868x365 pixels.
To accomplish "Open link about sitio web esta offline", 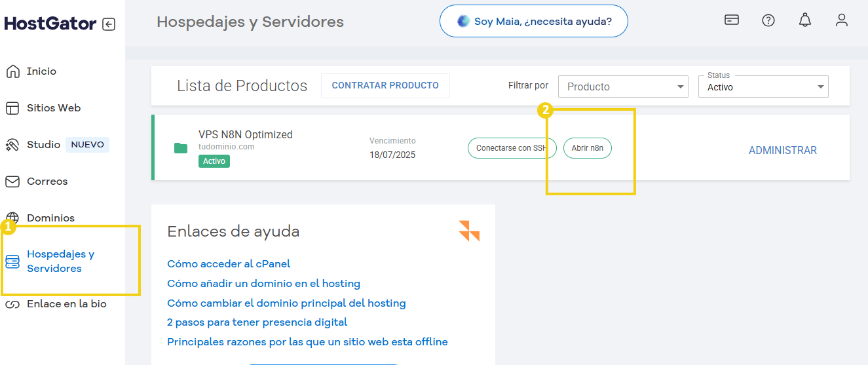I will click(x=307, y=342).
